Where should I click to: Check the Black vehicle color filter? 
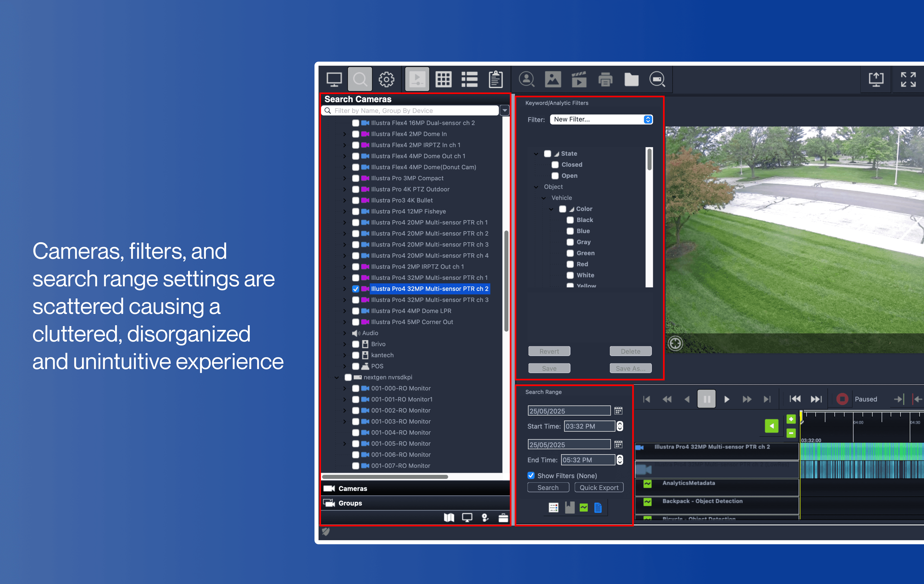pos(570,220)
